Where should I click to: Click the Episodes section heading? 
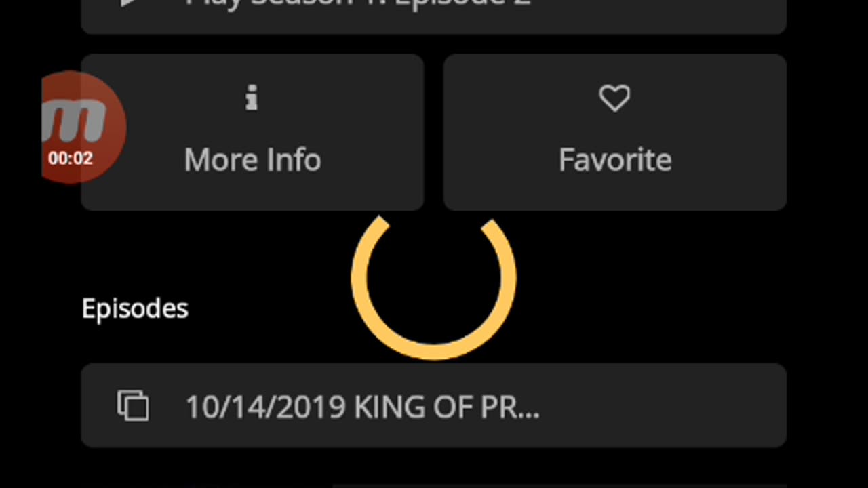135,309
